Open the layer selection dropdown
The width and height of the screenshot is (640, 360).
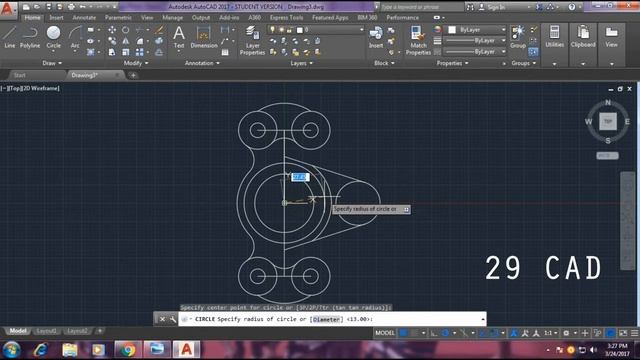click(315, 30)
